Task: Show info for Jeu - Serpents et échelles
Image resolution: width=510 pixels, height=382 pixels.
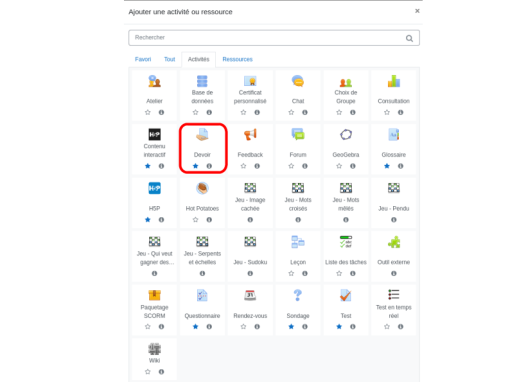Action: coord(202,273)
